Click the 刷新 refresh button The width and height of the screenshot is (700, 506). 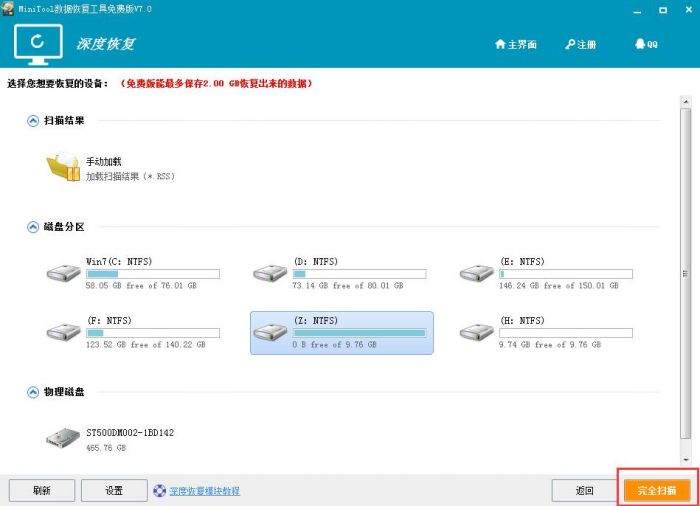[x=42, y=491]
